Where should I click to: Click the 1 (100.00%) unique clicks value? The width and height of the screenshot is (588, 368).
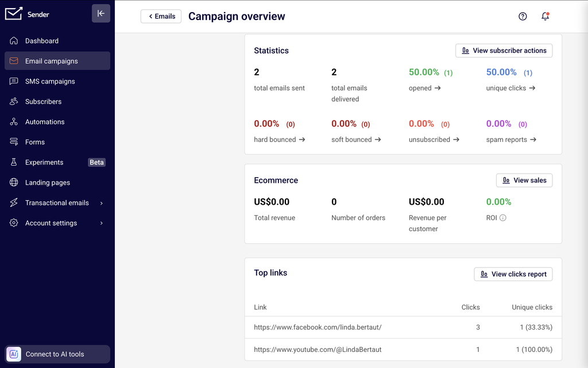[x=534, y=350]
